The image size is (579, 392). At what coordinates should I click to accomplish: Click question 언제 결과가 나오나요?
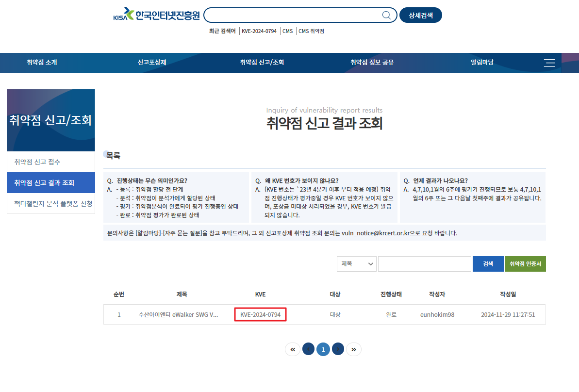pyautogui.click(x=440, y=180)
